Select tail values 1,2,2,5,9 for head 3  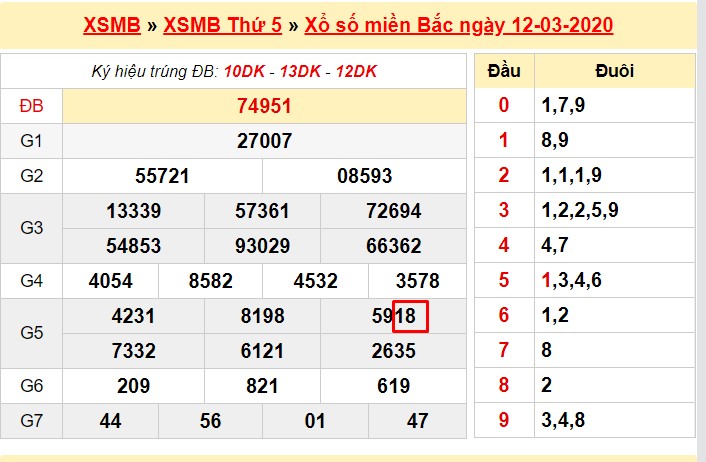point(580,211)
